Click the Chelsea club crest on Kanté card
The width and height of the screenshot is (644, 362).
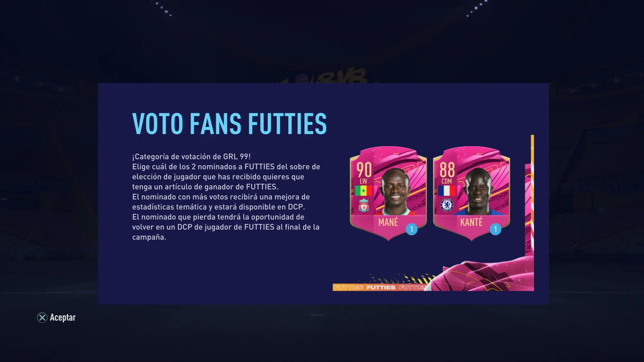coord(447,205)
